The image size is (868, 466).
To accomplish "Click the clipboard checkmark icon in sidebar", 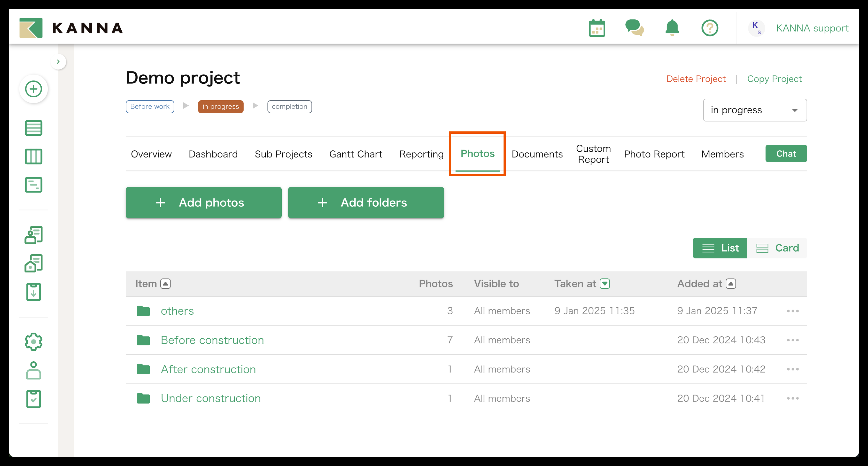I will 33,399.
